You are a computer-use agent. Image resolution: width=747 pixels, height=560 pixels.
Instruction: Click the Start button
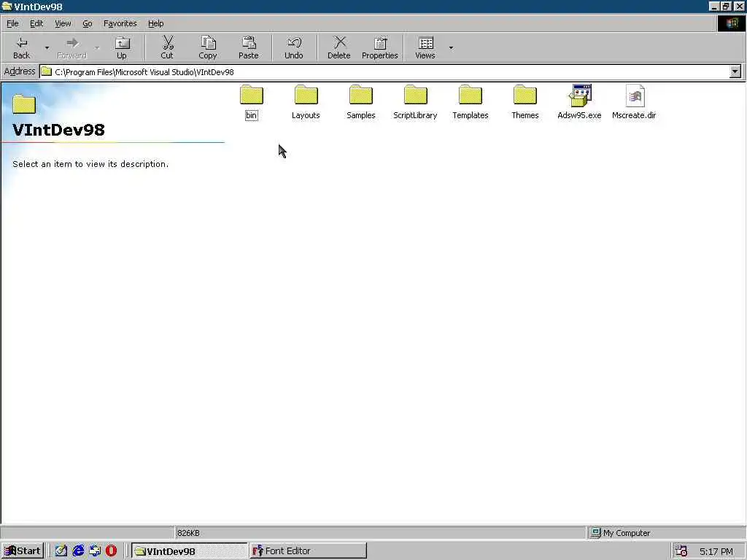pyautogui.click(x=23, y=551)
